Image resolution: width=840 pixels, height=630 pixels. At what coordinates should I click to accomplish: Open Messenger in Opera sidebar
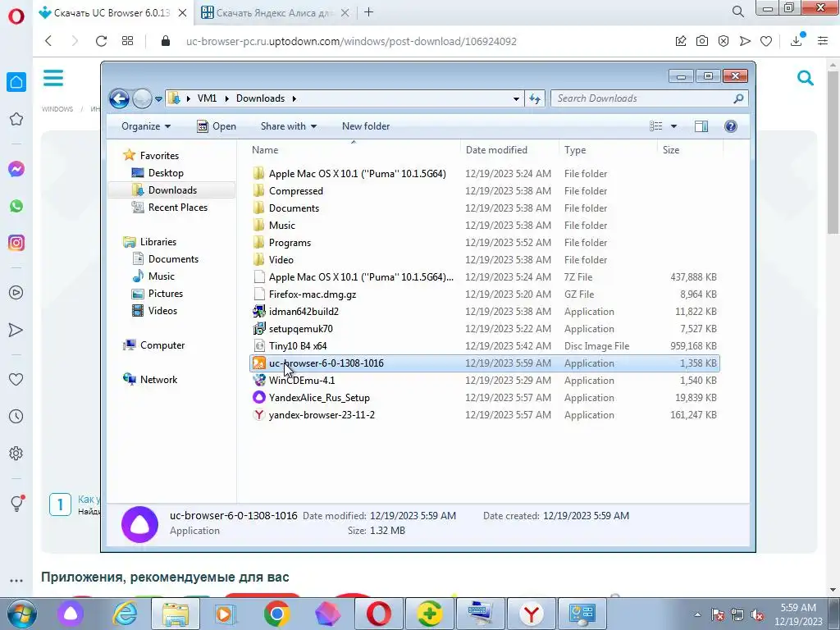(16, 169)
